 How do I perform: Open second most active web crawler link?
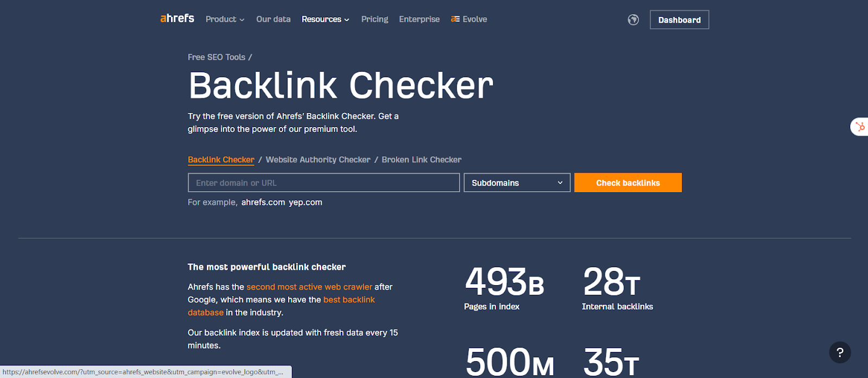(309, 287)
